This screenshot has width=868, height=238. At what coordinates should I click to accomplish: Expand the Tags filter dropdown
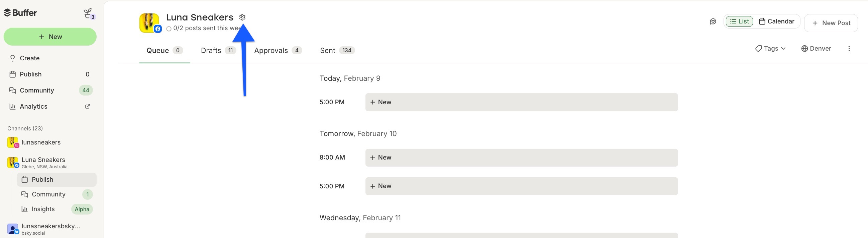tap(770, 49)
